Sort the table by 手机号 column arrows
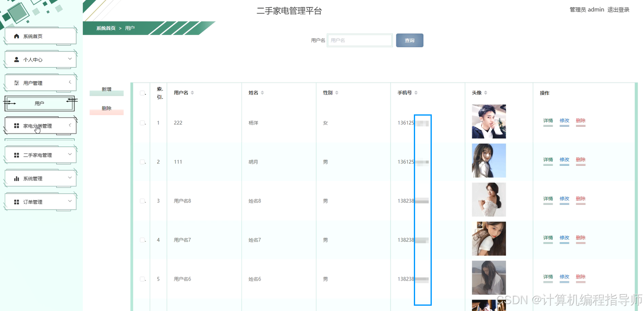This screenshot has height=311, width=644. pyautogui.click(x=416, y=93)
